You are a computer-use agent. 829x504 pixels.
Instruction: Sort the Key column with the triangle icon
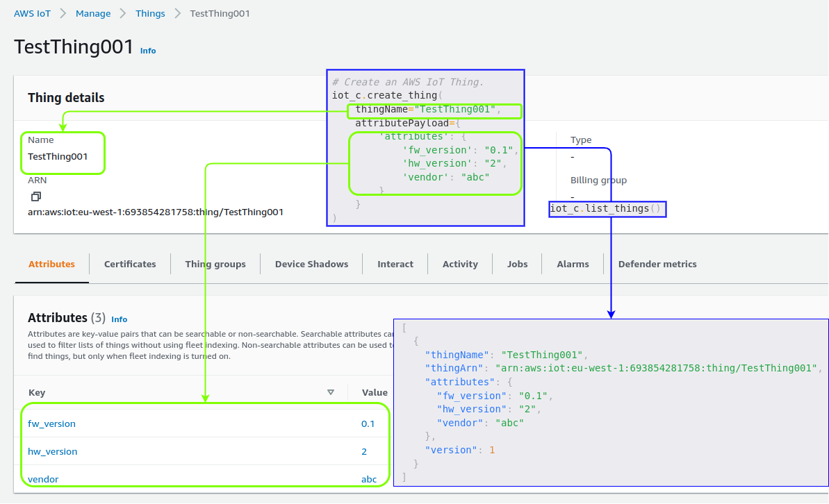[331, 392]
